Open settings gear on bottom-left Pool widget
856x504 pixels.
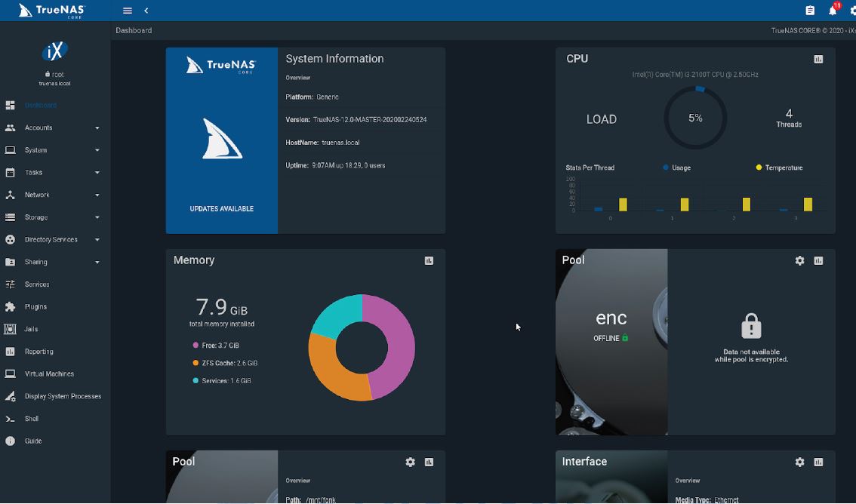[410, 462]
